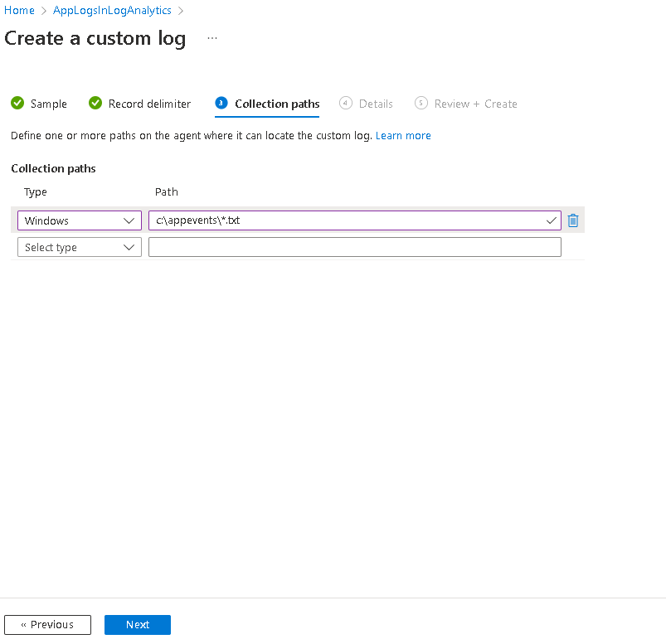Select the Collection paths tab
This screenshot has height=644, width=666.
pyautogui.click(x=277, y=104)
